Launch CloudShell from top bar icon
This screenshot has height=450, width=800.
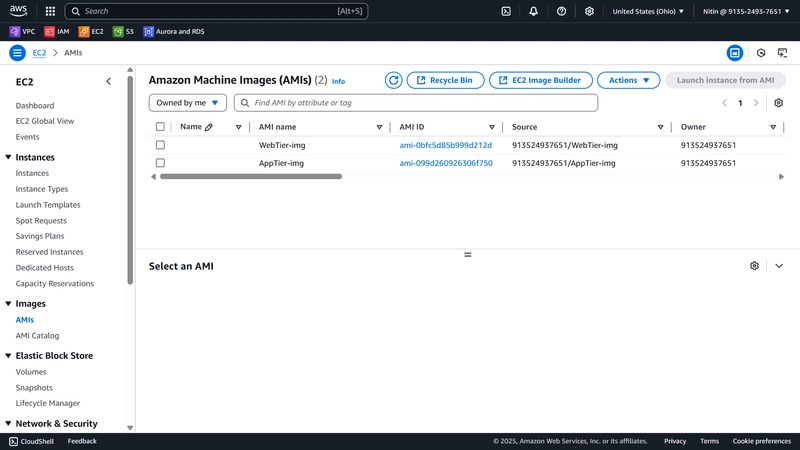click(506, 11)
